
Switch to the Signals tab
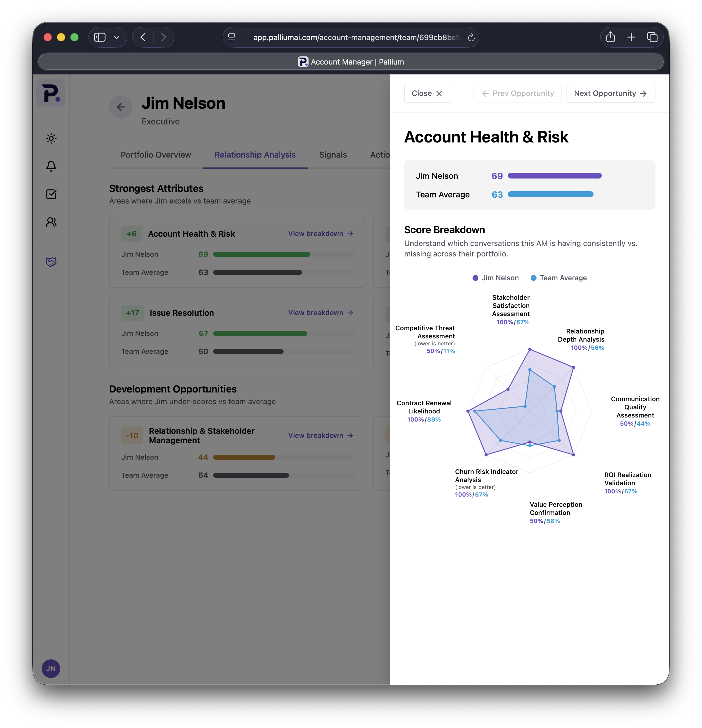(x=332, y=155)
